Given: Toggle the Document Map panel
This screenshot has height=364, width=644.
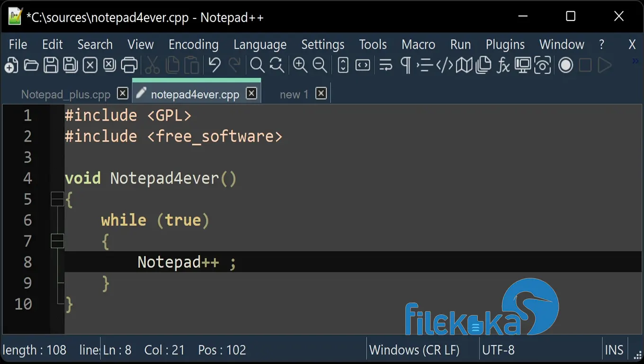Looking at the screenshot, I should tap(464, 65).
